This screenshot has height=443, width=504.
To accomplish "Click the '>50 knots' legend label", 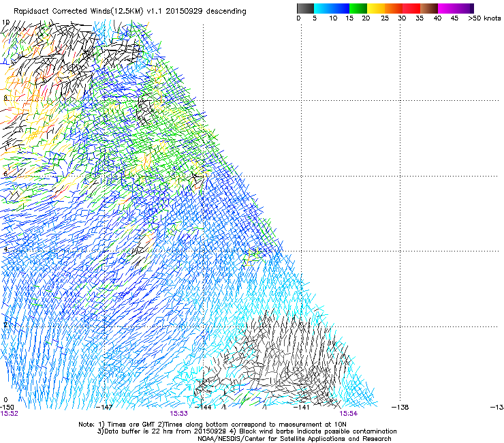I will tap(484, 18).
